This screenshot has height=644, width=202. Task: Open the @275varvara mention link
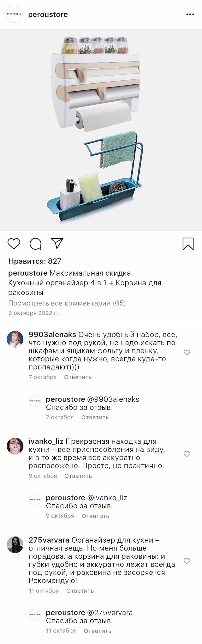pyautogui.click(x=110, y=613)
